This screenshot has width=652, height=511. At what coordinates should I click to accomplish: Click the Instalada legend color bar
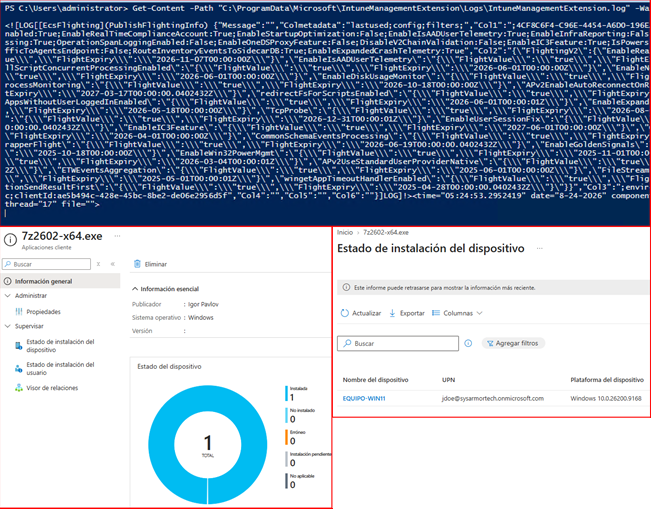pos(286,393)
